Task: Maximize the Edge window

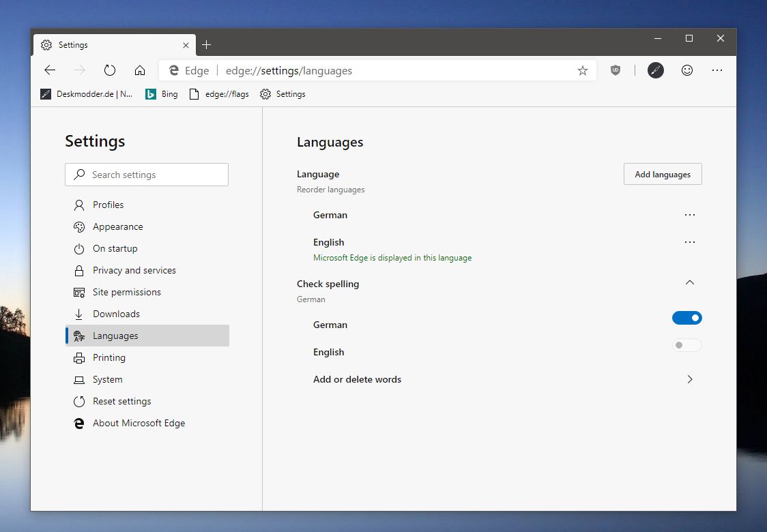Action: pos(689,38)
